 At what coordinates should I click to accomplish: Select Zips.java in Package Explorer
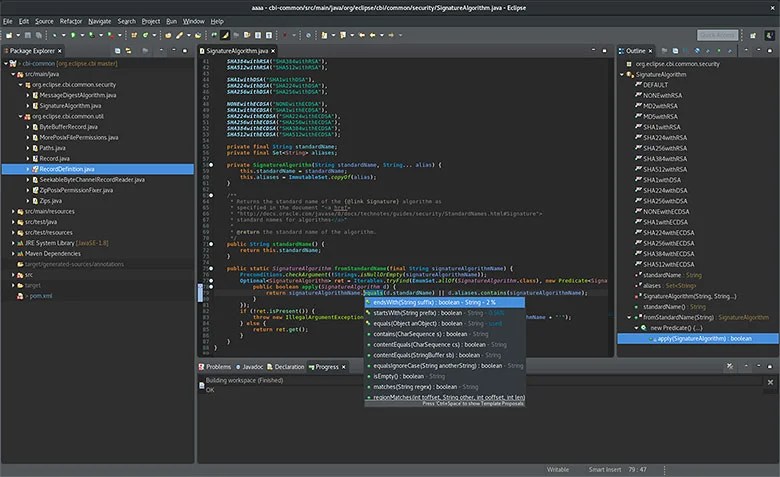[49, 200]
